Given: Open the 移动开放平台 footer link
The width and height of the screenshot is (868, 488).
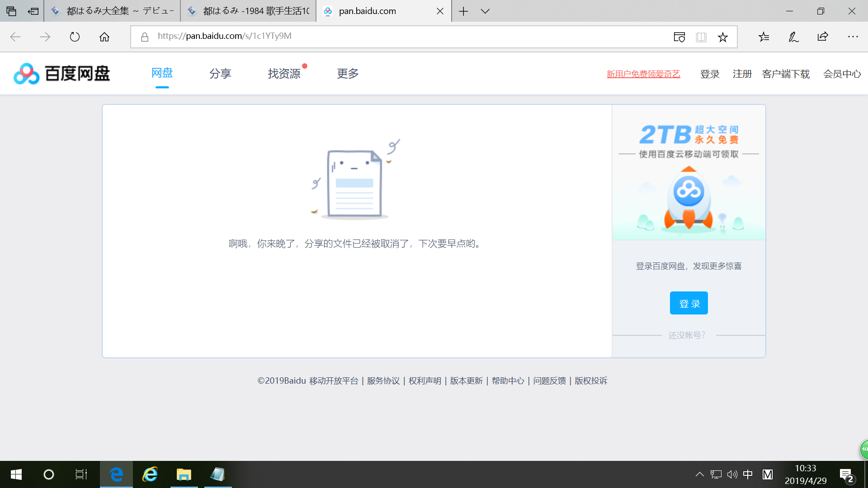Looking at the screenshot, I should 334,381.
